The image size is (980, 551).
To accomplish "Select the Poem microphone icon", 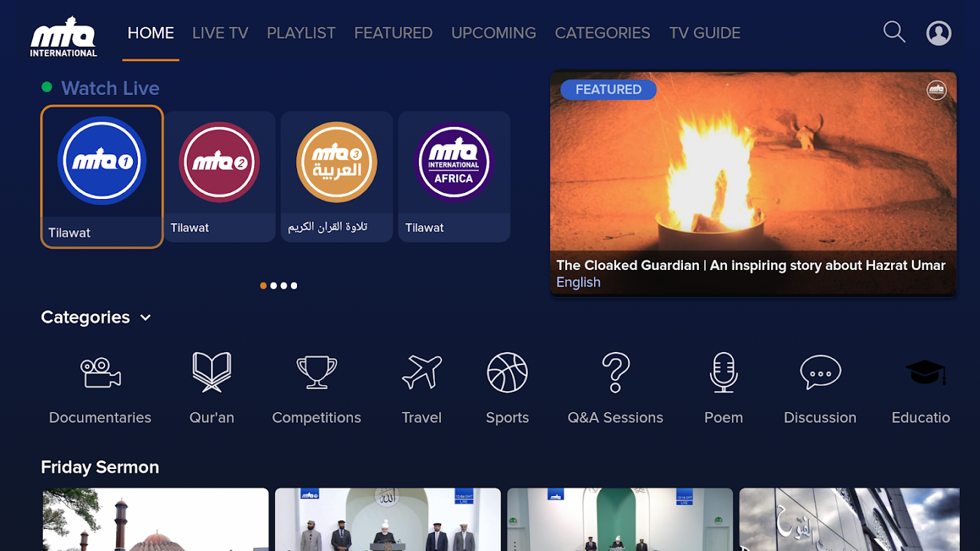I will click(724, 373).
